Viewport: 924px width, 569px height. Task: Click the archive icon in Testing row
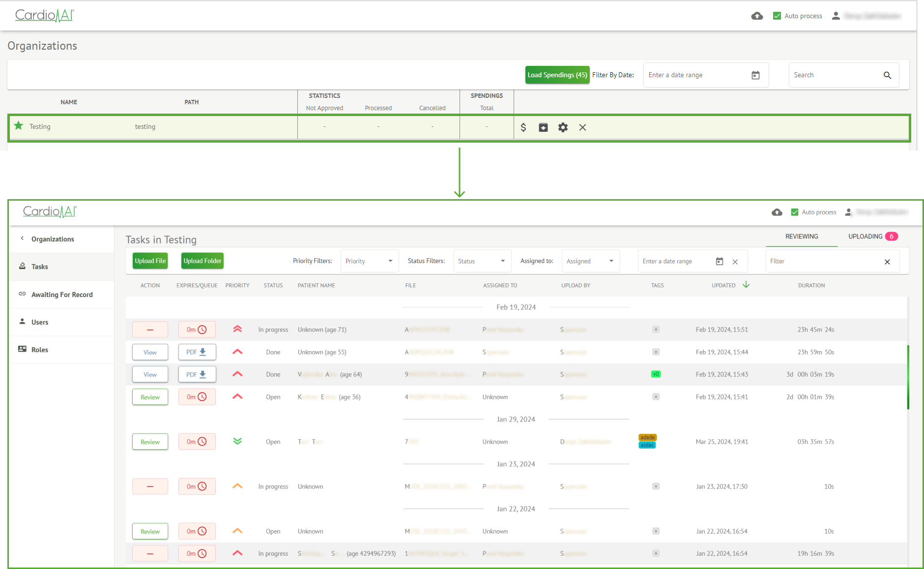[543, 127]
